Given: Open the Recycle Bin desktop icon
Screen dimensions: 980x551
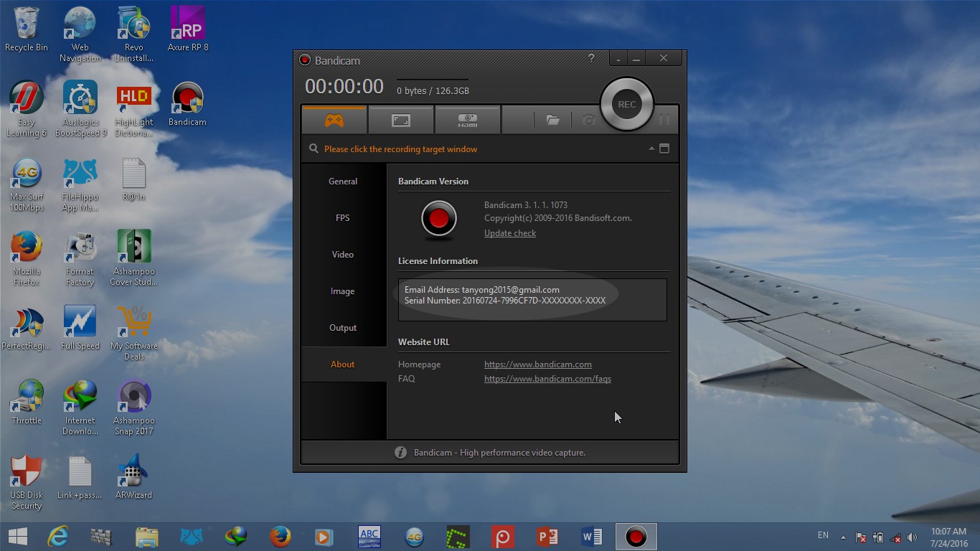Looking at the screenshot, I should (27, 29).
